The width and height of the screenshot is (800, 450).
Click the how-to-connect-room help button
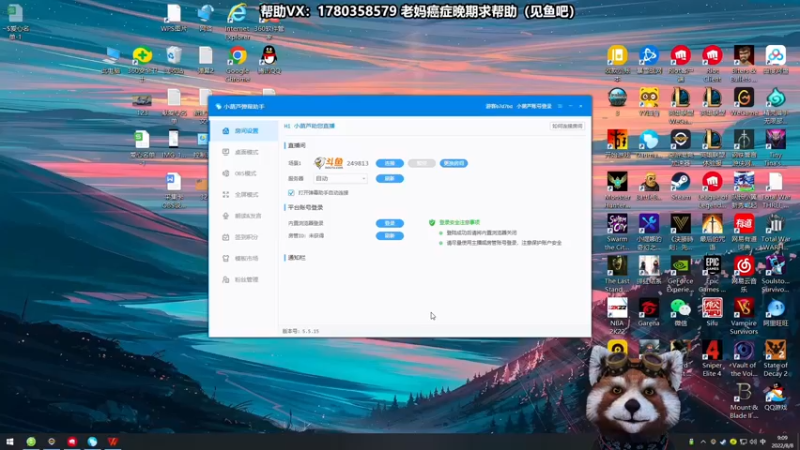tap(567, 126)
